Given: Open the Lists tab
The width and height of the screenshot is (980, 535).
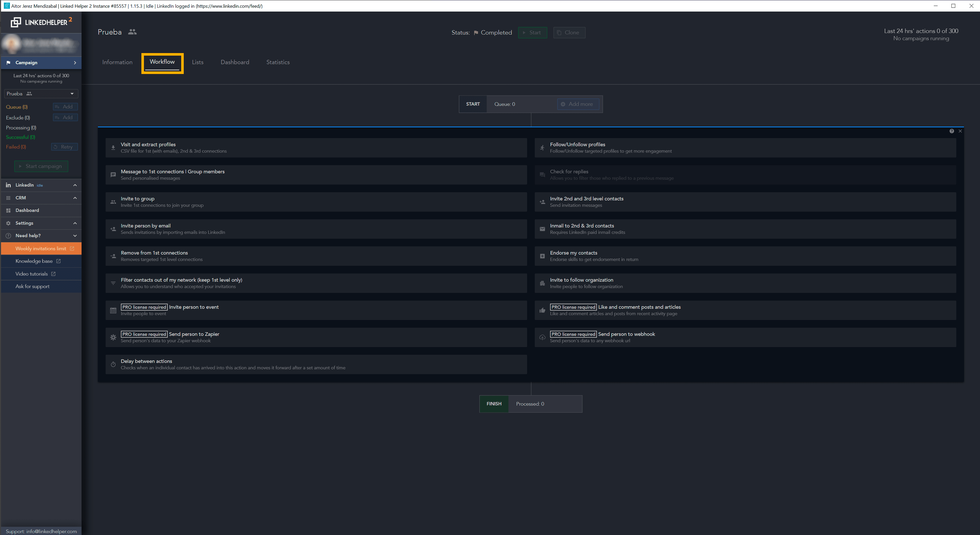Looking at the screenshot, I should pos(198,62).
